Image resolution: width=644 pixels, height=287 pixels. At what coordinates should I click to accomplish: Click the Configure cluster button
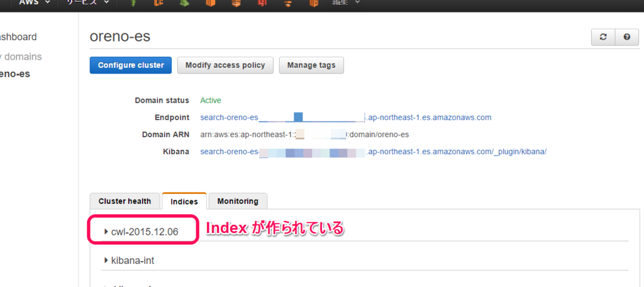tap(131, 65)
